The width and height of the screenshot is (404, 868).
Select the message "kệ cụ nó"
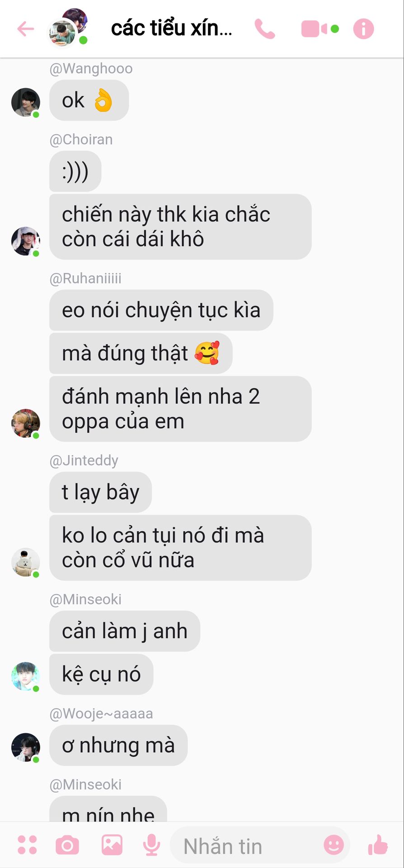coord(101,675)
